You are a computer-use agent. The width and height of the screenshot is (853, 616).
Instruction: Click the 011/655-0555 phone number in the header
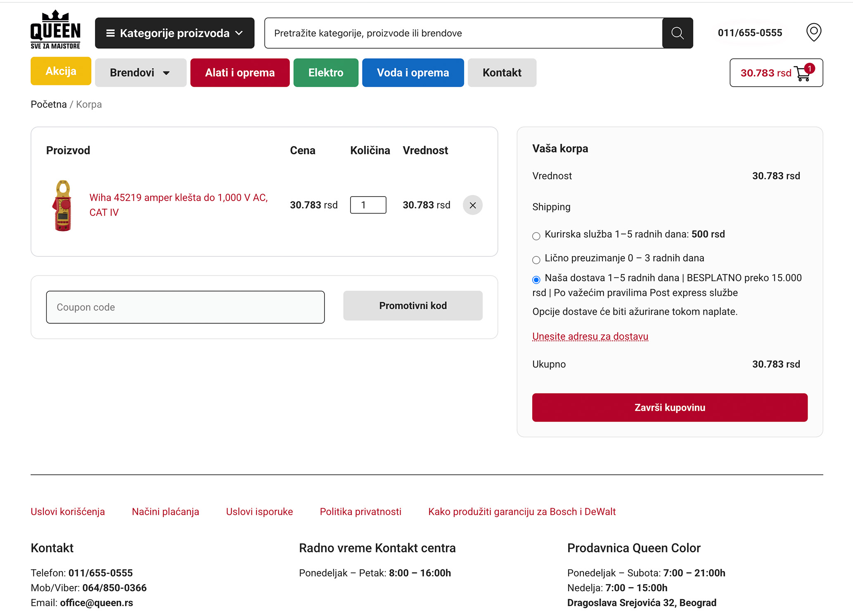(750, 33)
